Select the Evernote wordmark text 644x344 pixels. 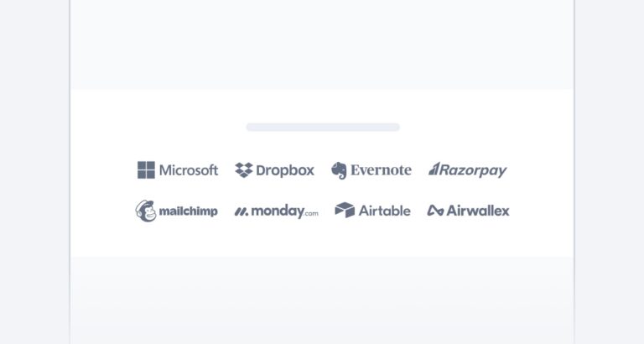click(382, 170)
